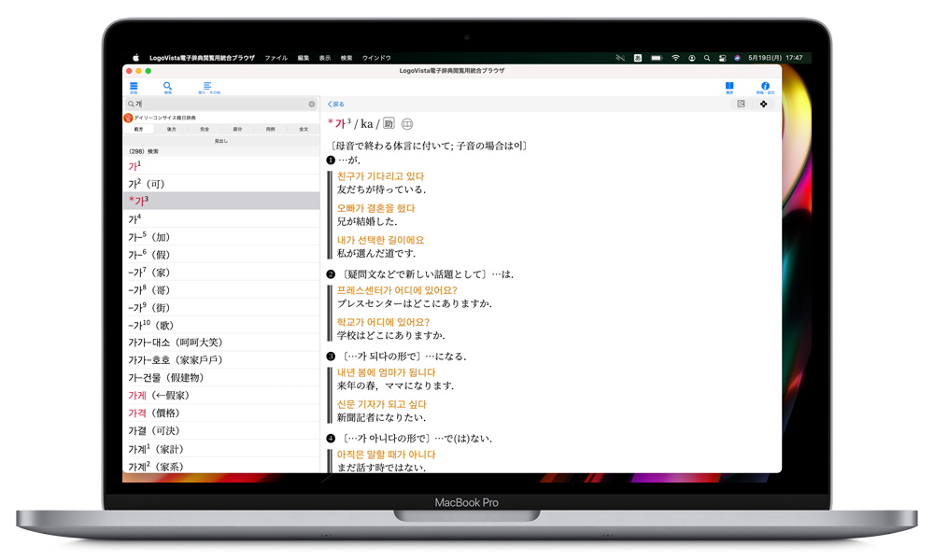Click the search field containing 가
The height and width of the screenshot is (560, 934).
tap(221, 105)
